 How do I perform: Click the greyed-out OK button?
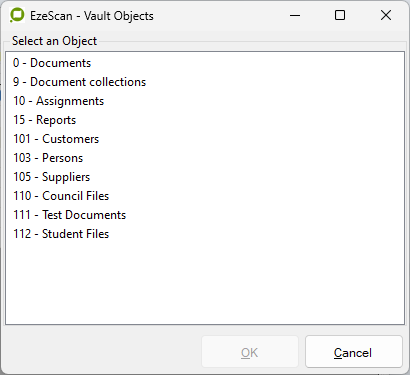(250, 352)
